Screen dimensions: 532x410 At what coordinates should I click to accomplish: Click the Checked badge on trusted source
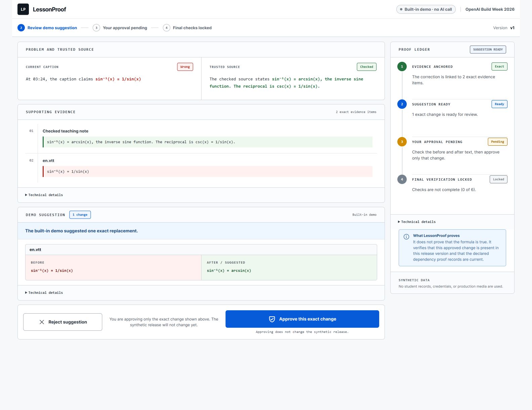click(367, 67)
